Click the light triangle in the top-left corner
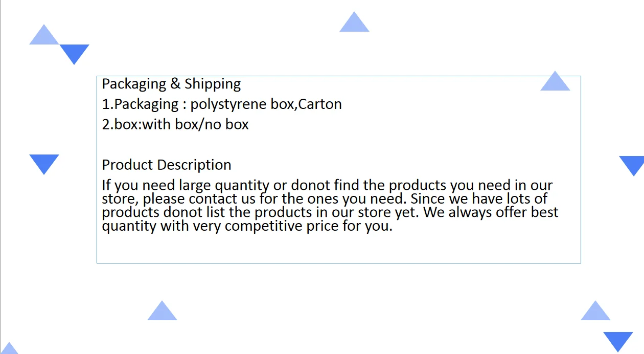This screenshot has height=354, width=644. pos(44,37)
